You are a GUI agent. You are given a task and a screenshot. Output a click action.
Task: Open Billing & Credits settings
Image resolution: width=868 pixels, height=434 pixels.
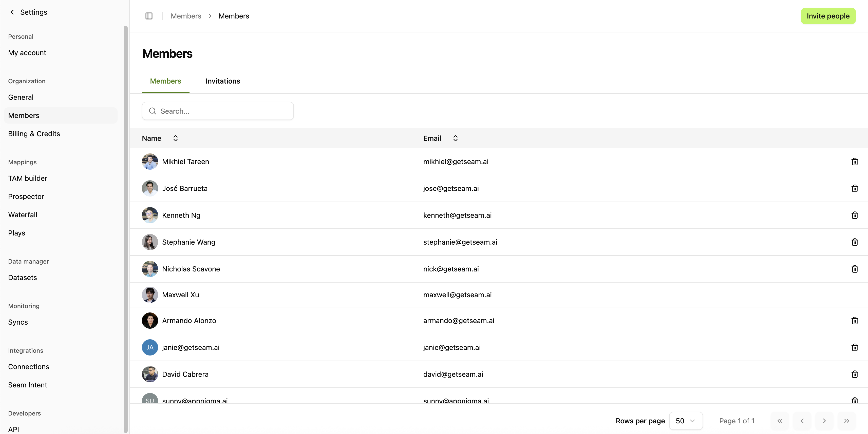tap(34, 134)
